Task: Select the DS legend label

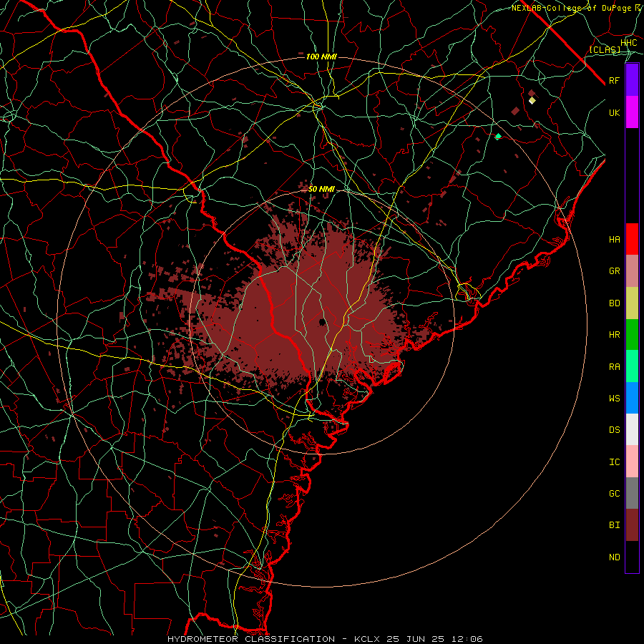Action: pos(615,430)
